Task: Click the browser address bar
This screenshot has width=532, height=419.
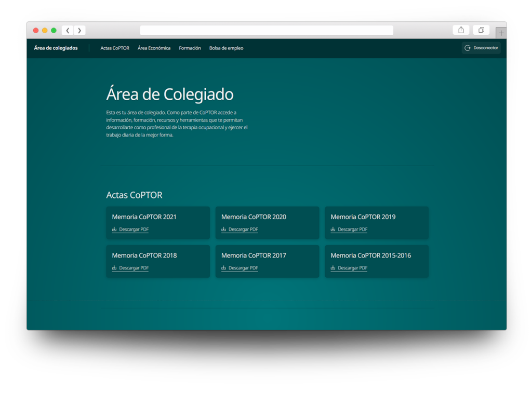Action: (x=267, y=31)
